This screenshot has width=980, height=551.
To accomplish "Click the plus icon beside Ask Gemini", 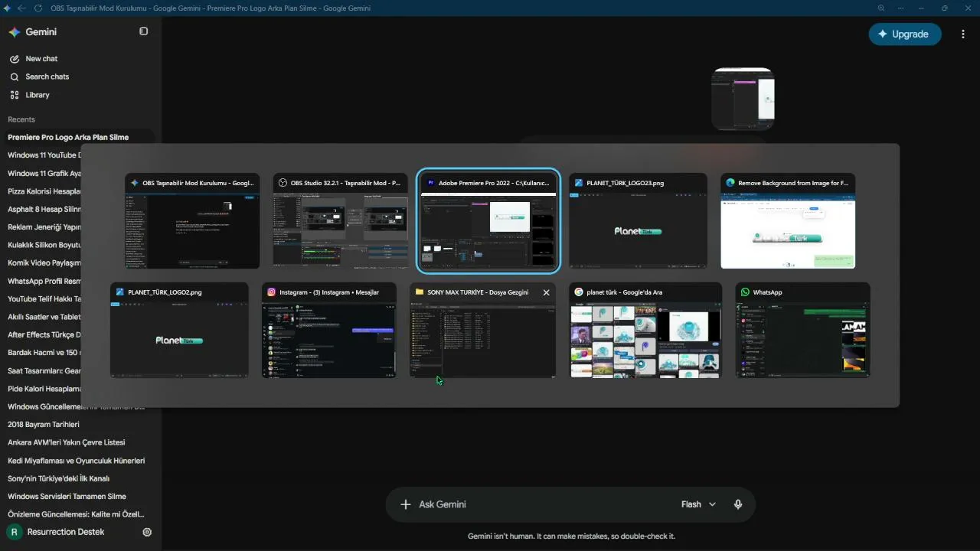I will 406,504.
